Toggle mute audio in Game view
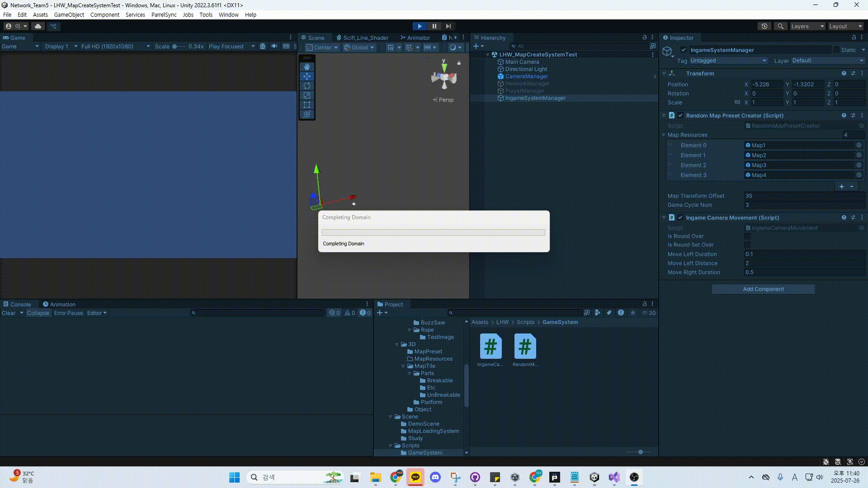Image resolution: width=868 pixels, height=488 pixels. [x=274, y=46]
